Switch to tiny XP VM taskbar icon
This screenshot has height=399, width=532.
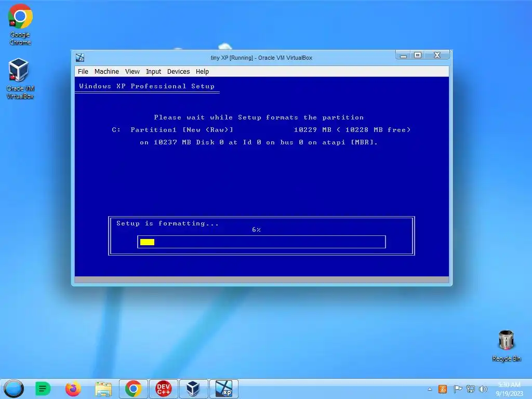coord(224,389)
